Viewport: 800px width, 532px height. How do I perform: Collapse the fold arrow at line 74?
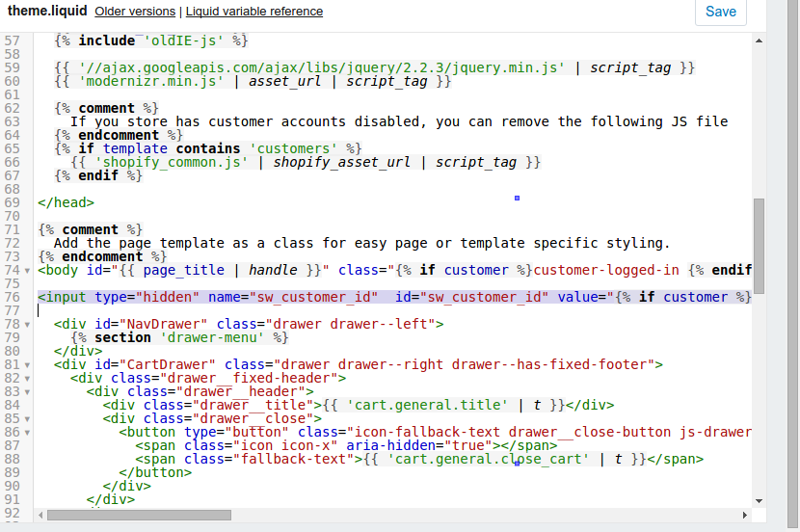tap(28, 271)
